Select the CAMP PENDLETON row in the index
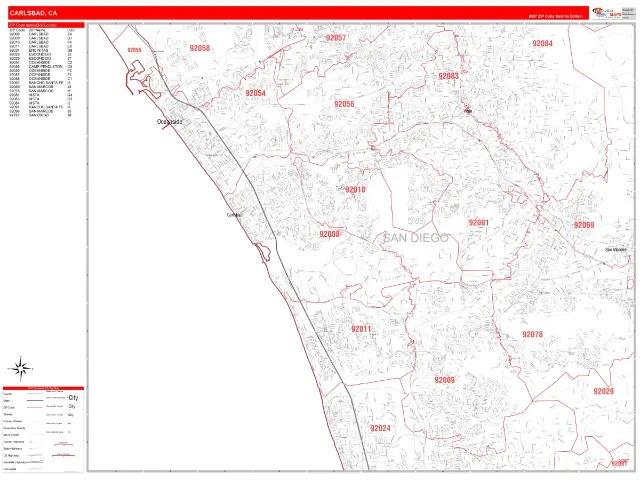 41,67
